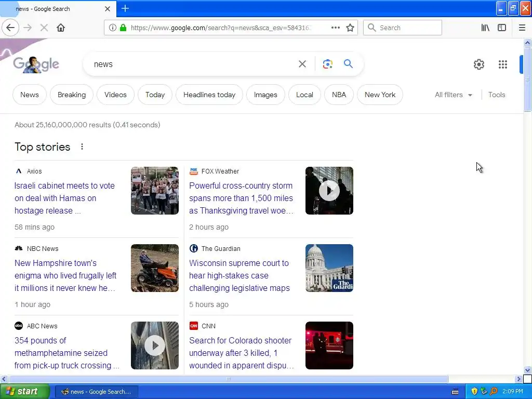The height and width of the screenshot is (399, 532).
Task: Search by image with camera lens icon
Action: [327, 64]
